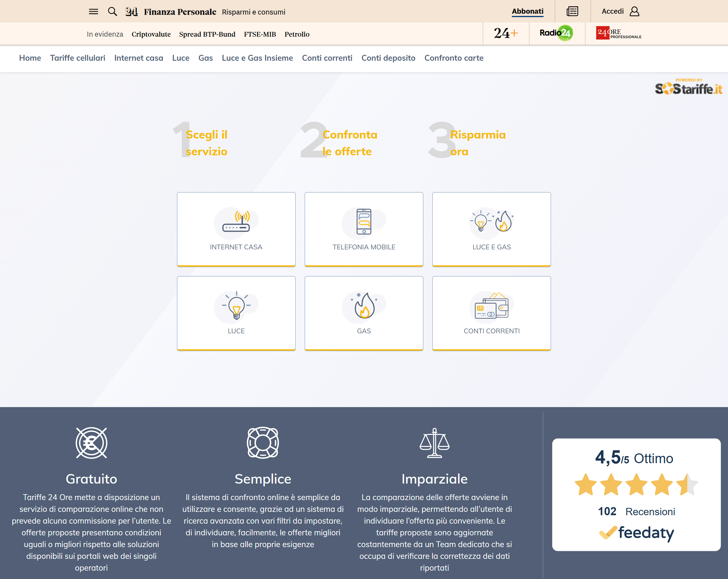Select the Telefonia Mobile phone icon
The image size is (728, 579).
click(364, 221)
